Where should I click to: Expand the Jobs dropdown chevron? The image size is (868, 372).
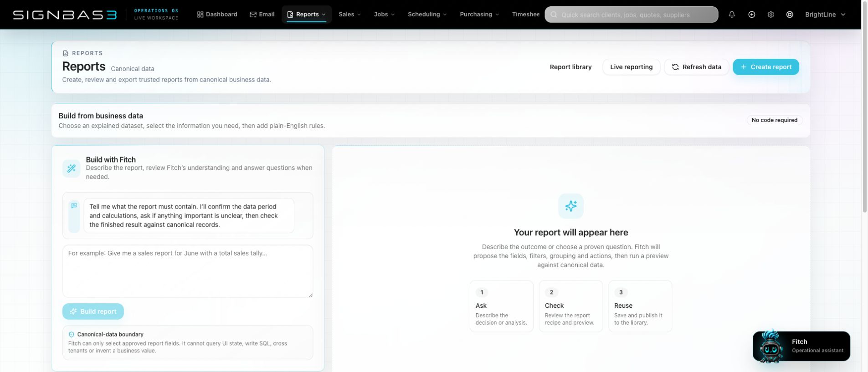click(393, 15)
